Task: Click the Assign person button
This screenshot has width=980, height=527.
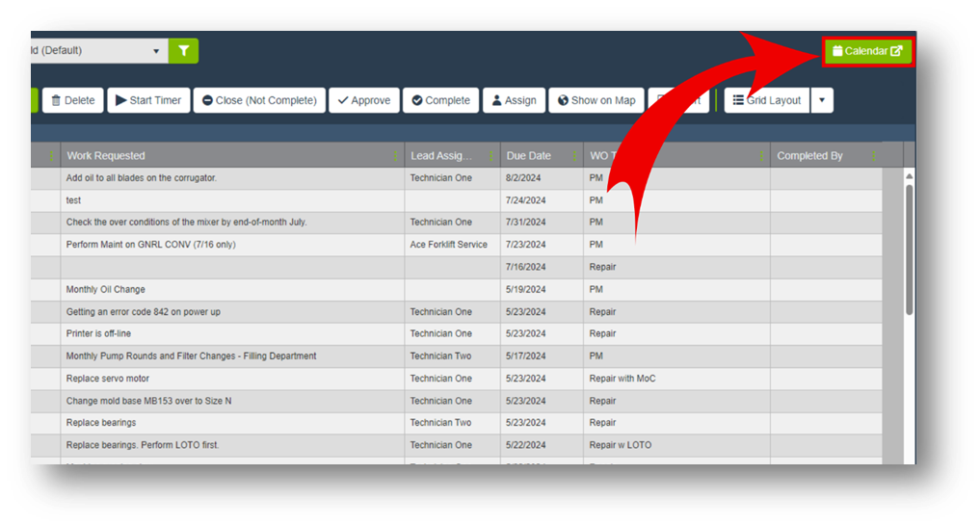Action: click(513, 100)
